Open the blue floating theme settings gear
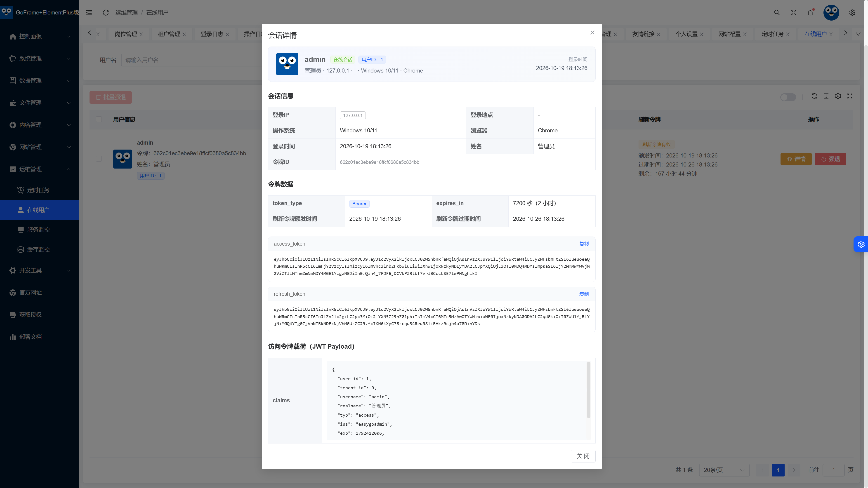Screen dimensions: 868x488 (x=861, y=244)
